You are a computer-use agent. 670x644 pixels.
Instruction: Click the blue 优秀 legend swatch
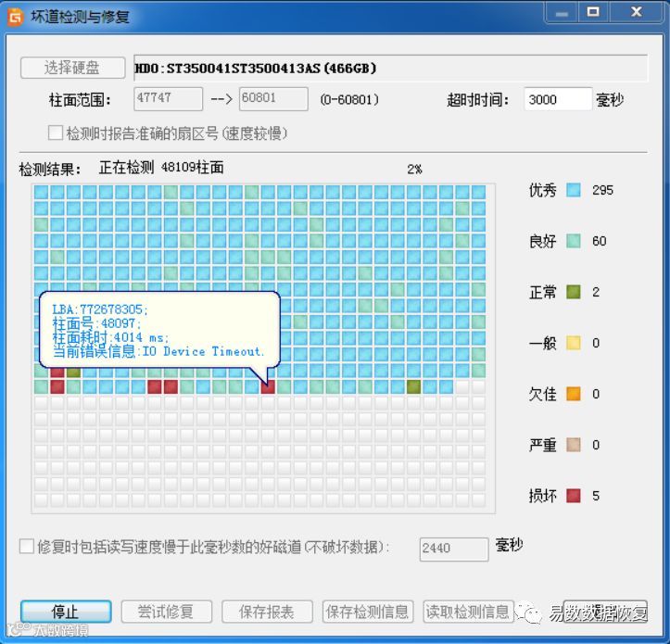(x=574, y=190)
